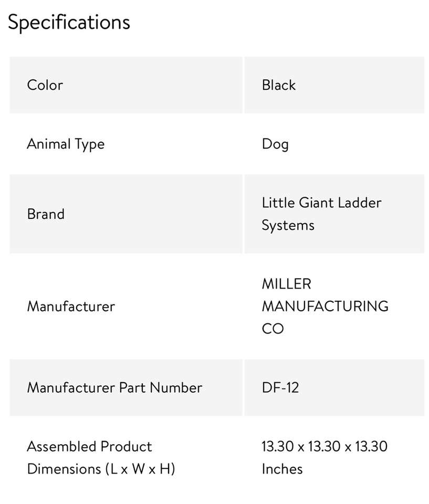The image size is (429, 504).
Task: Click the word MANUFACTURING in manufacturer value
Action: (x=325, y=306)
